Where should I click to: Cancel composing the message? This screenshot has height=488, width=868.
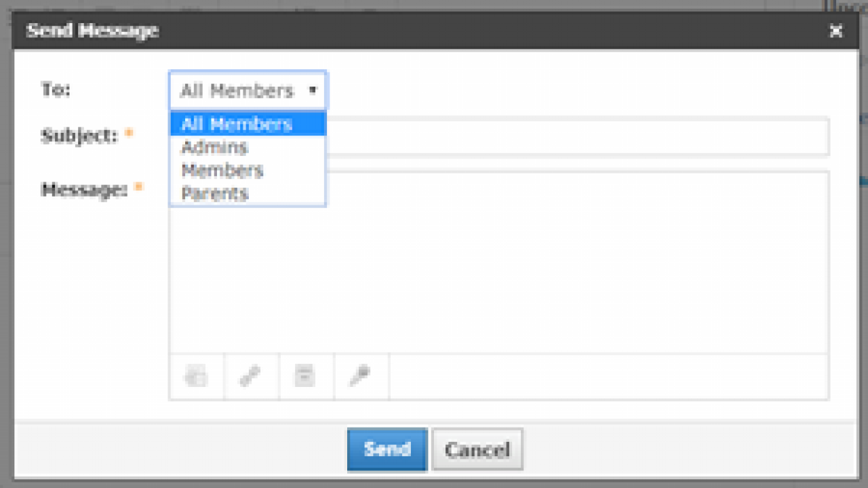(x=477, y=449)
